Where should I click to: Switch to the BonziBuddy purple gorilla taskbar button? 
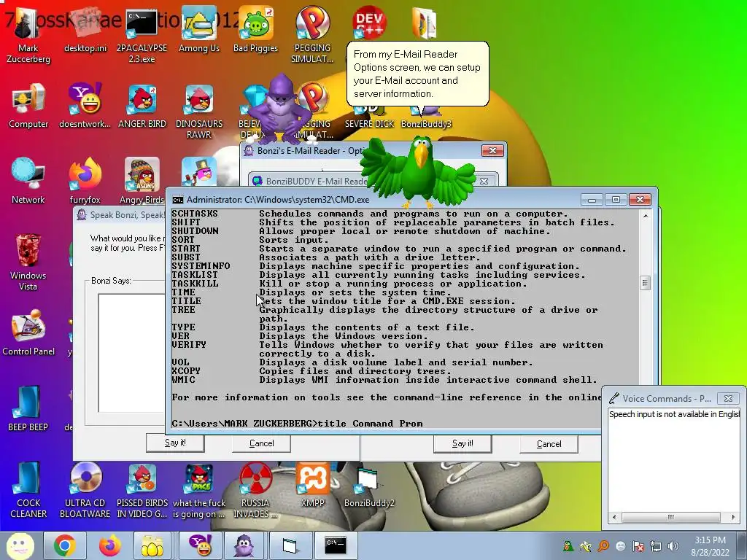[244, 545]
